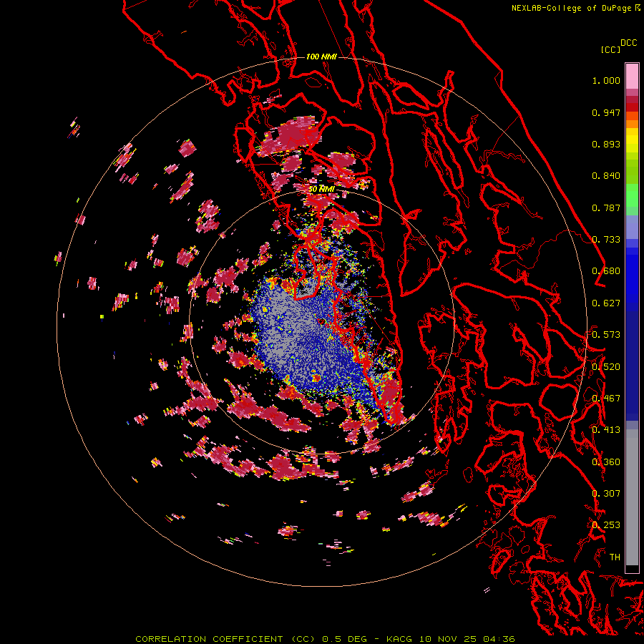Click the 0.627 scale value
Screen dimensions: 644x644
coord(606,303)
